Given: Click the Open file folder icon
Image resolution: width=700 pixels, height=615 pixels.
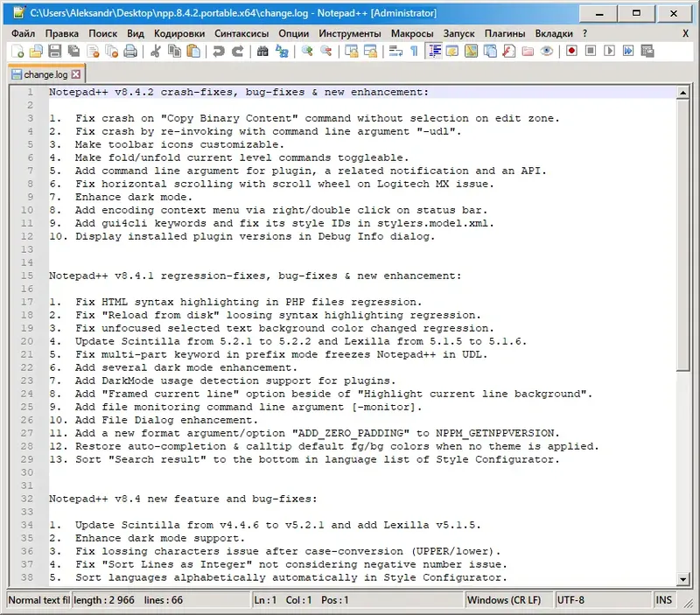Looking at the screenshot, I should (x=36, y=52).
